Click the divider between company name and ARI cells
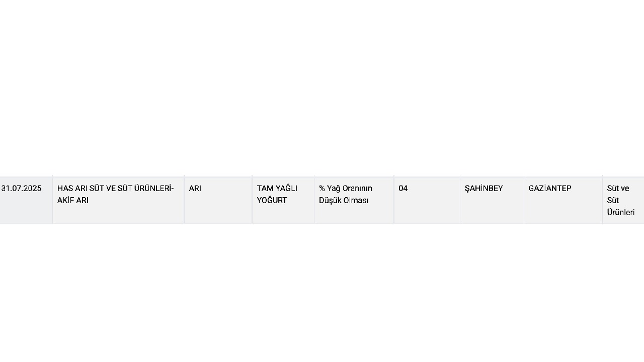The image size is (644, 362). click(x=184, y=200)
